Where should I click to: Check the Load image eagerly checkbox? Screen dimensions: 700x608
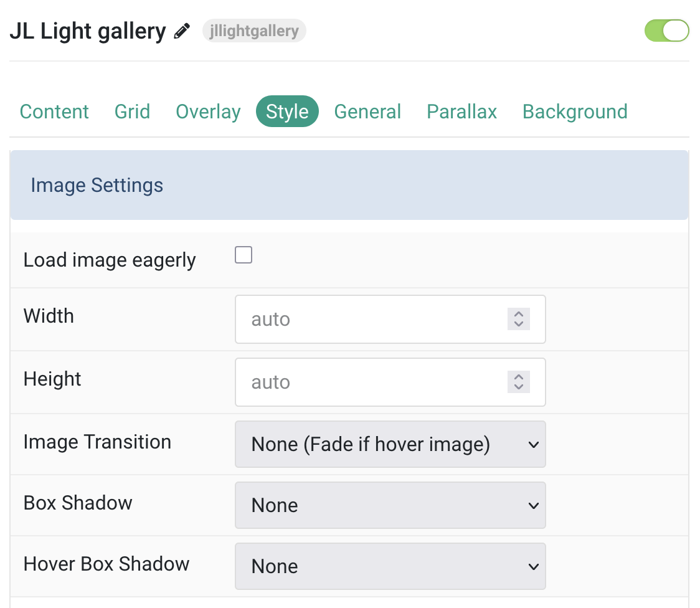point(244,255)
